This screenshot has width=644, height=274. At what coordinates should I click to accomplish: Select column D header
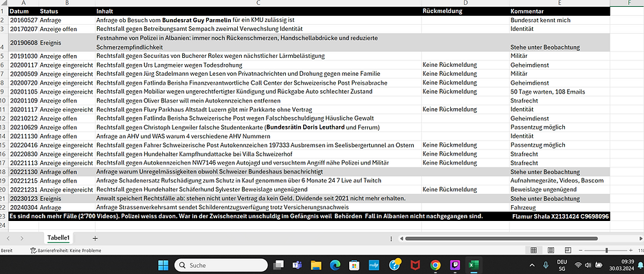pyautogui.click(x=465, y=3)
